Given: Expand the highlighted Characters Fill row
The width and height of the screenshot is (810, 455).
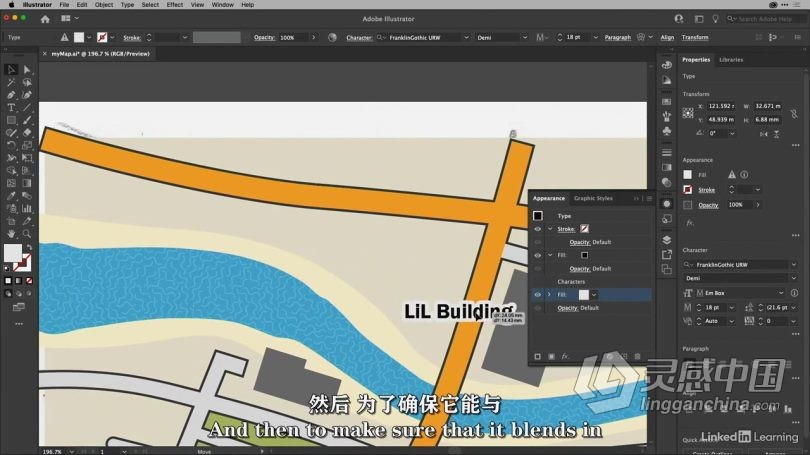Looking at the screenshot, I should (x=549, y=294).
